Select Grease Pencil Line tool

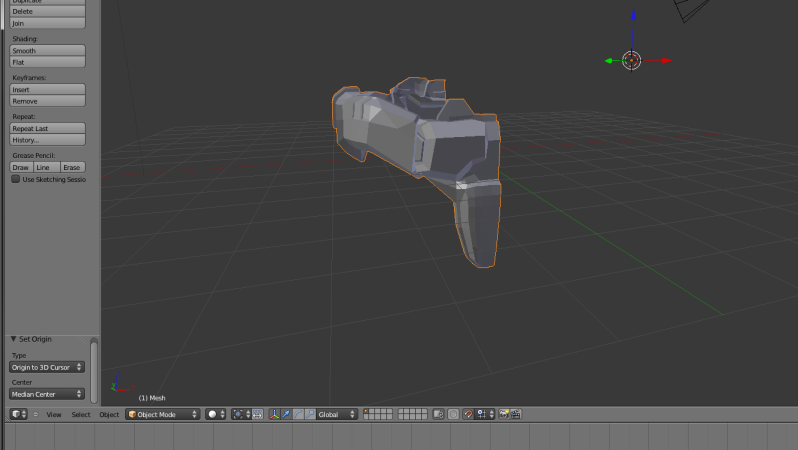tap(46, 167)
